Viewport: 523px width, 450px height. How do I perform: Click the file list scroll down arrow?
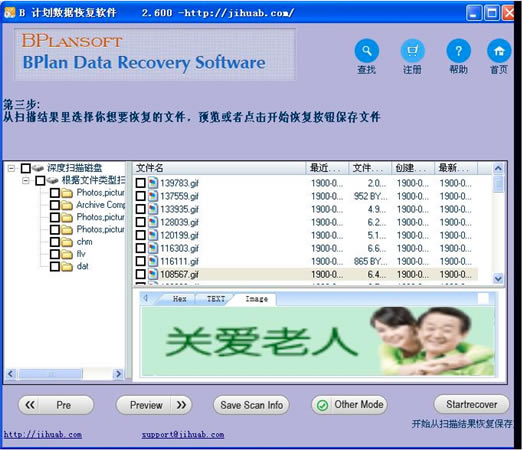(498, 278)
